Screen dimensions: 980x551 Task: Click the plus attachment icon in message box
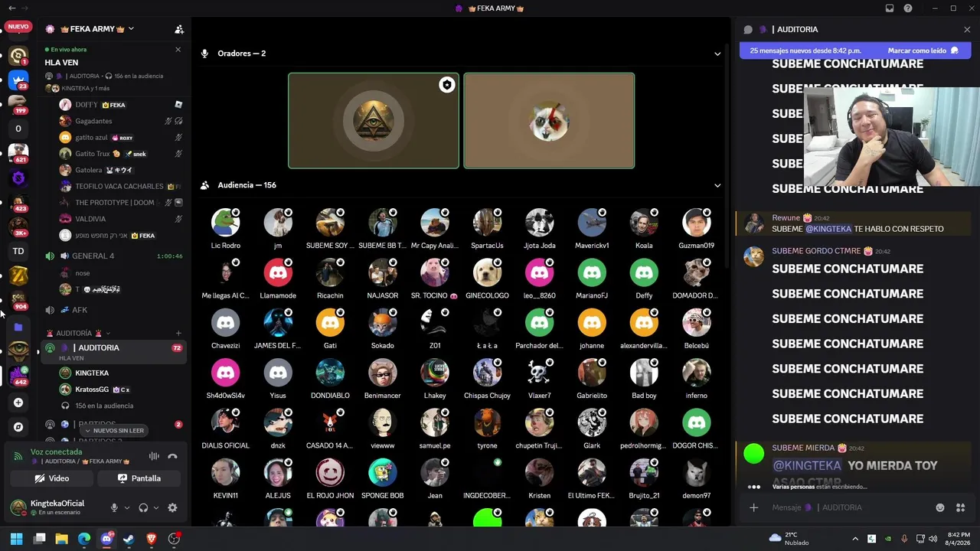coord(753,507)
